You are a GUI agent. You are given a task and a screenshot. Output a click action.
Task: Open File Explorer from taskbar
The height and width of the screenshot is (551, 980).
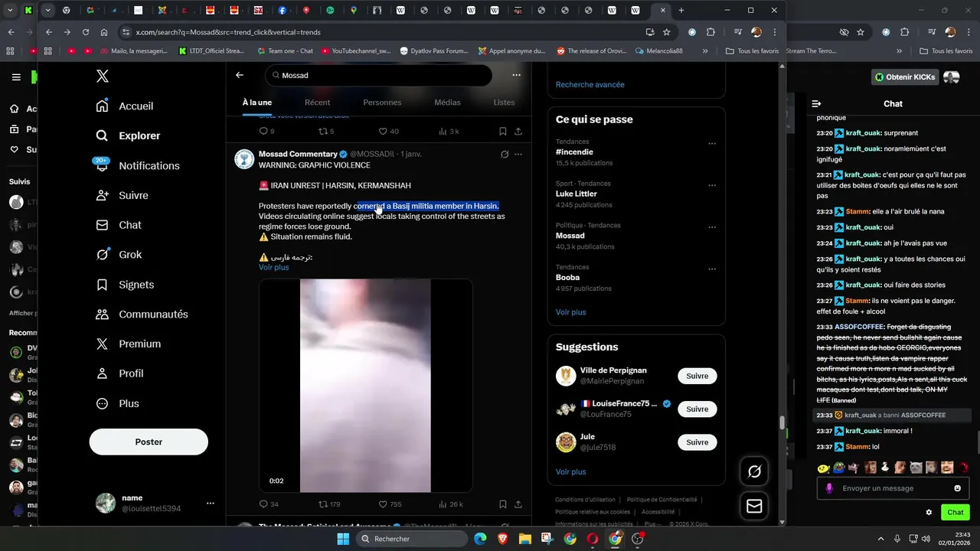pyautogui.click(x=525, y=539)
